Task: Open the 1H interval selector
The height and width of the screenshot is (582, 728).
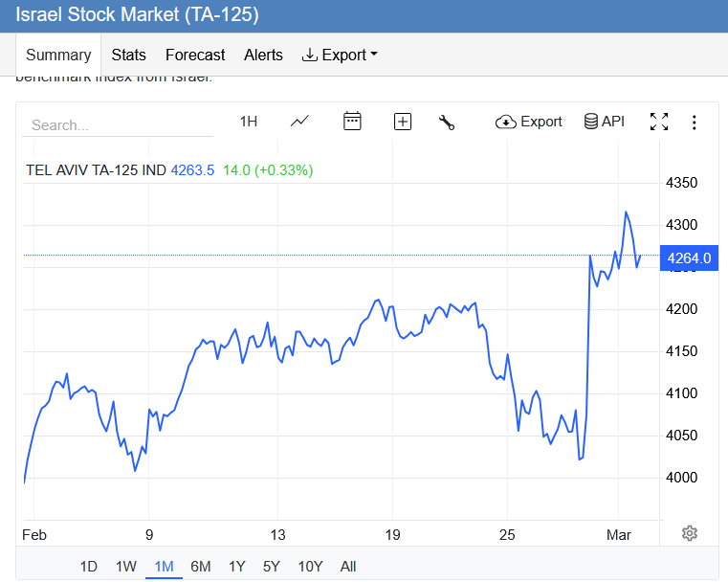Action: [249, 122]
